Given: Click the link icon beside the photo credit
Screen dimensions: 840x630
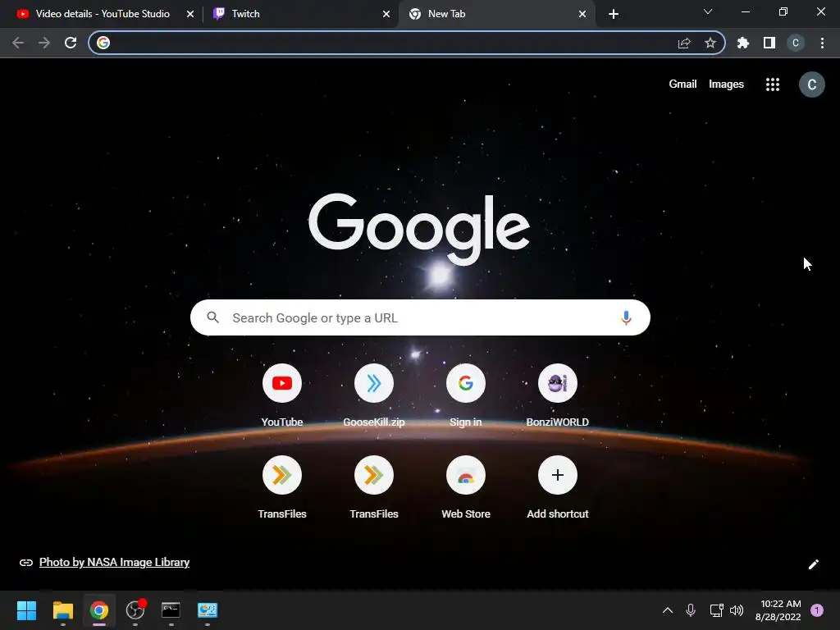Looking at the screenshot, I should 25,563.
